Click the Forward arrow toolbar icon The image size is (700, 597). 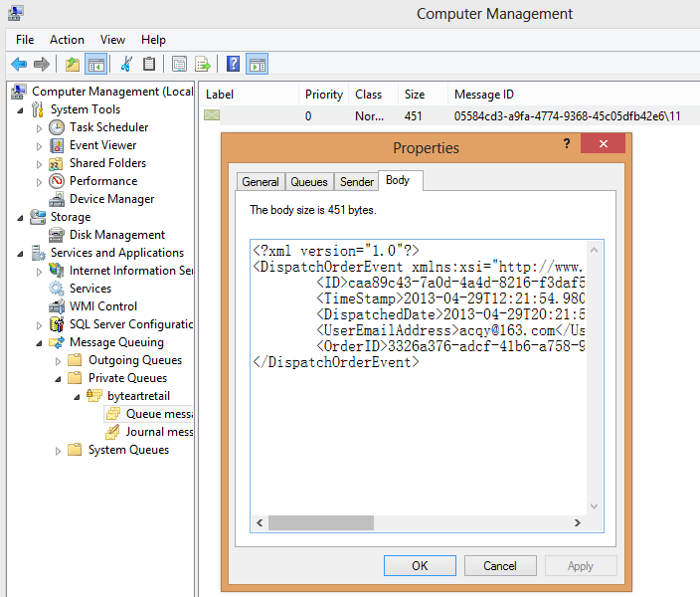click(x=41, y=65)
